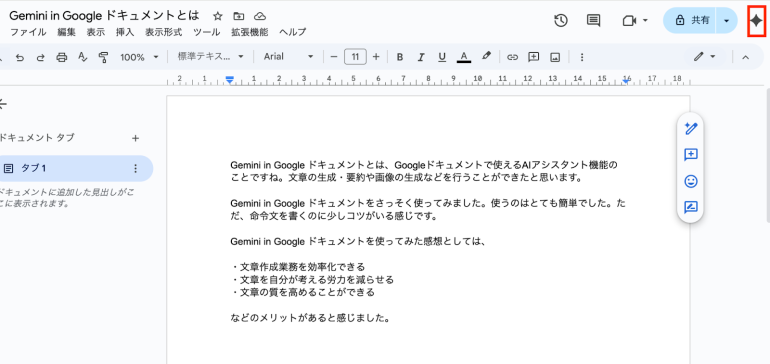Expand the share options arrow
Viewport: 770px width, 364px height.
click(727, 21)
